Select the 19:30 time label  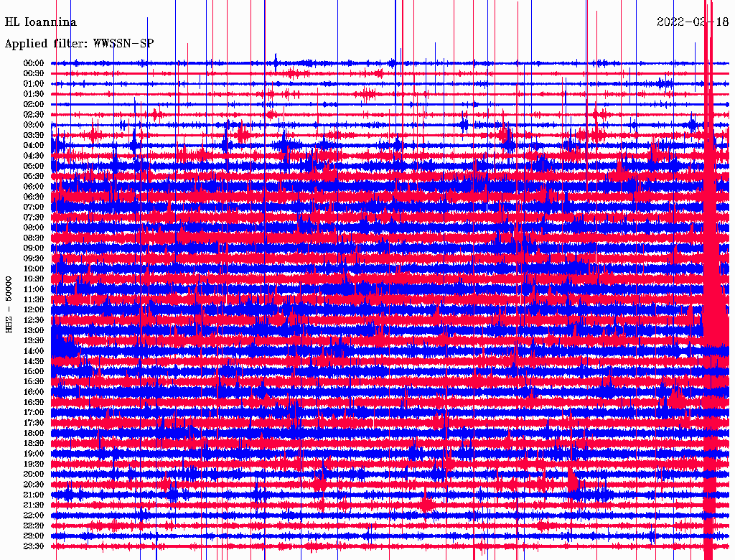[34, 464]
